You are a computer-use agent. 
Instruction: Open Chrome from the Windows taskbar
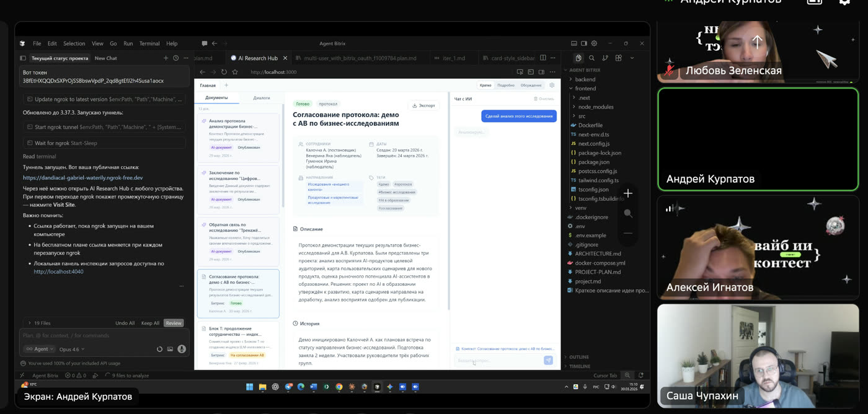[x=339, y=387]
